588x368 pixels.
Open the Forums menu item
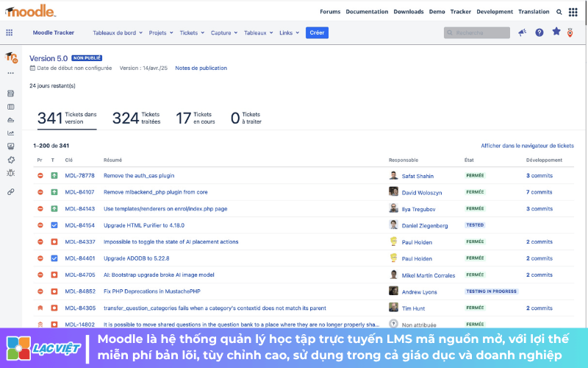[330, 12]
